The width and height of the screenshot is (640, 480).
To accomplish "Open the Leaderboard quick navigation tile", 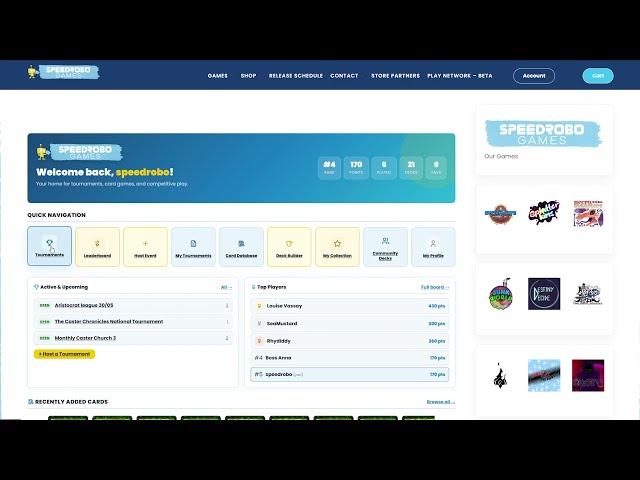I will 98,247.
